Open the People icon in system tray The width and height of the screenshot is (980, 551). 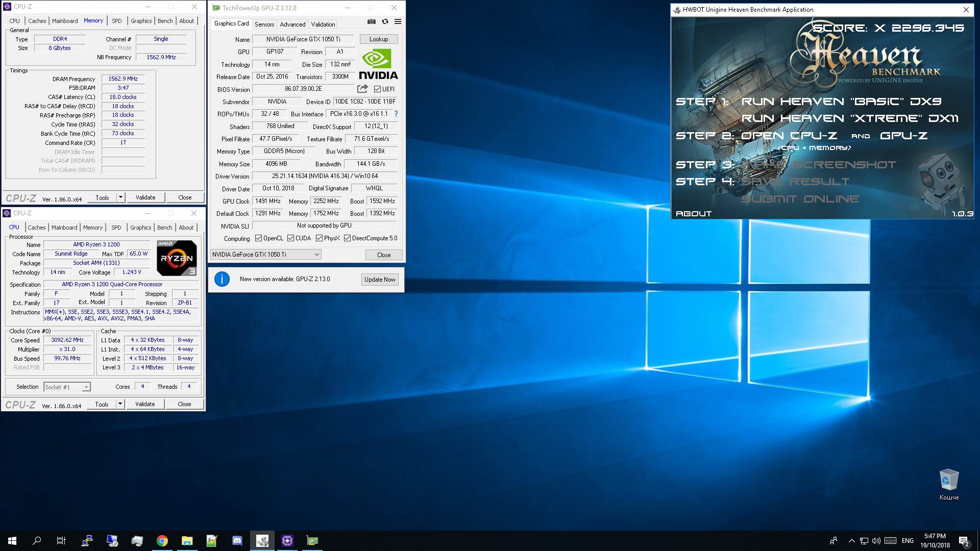[834, 541]
